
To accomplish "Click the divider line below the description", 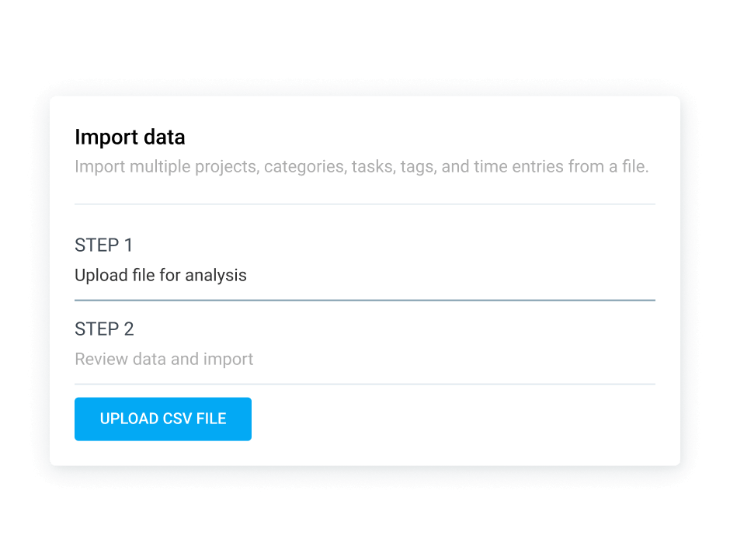I will [365, 204].
